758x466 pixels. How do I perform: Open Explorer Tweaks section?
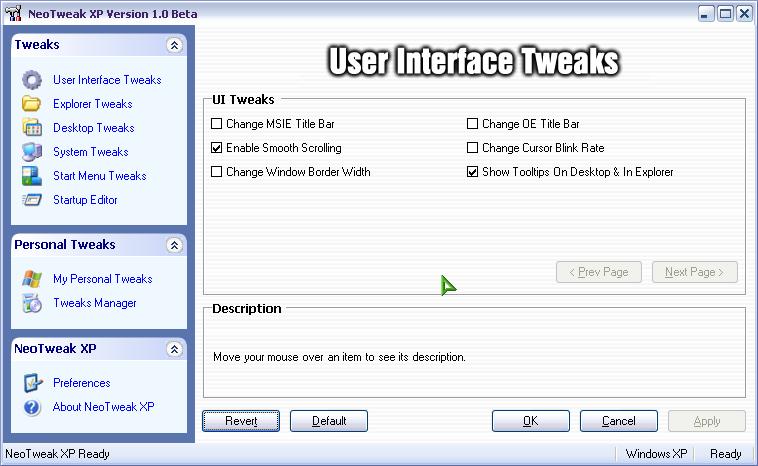[93, 104]
